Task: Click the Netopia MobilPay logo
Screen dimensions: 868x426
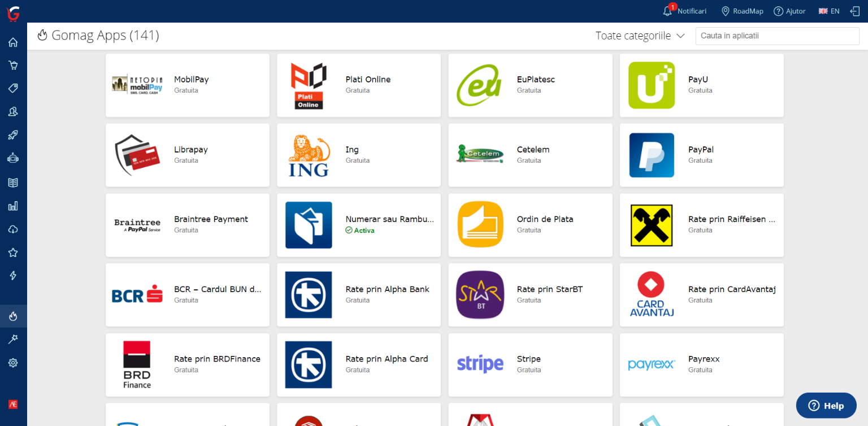Action: pos(137,84)
